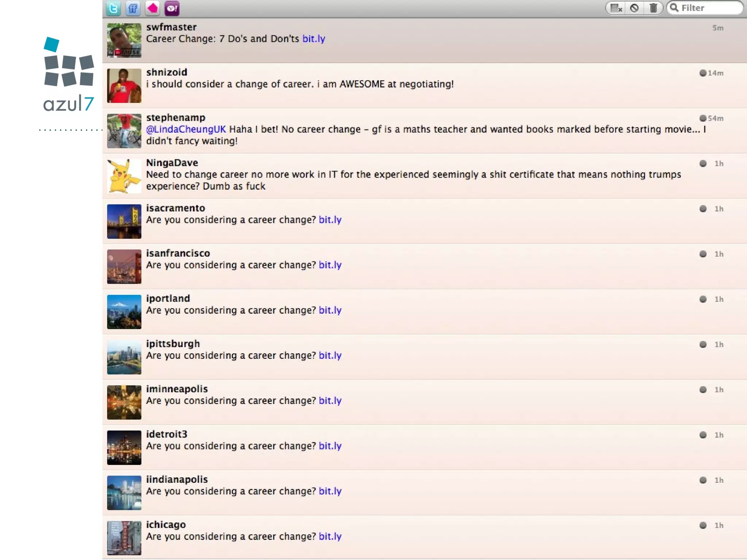Click the swfmaster username

coord(171,27)
